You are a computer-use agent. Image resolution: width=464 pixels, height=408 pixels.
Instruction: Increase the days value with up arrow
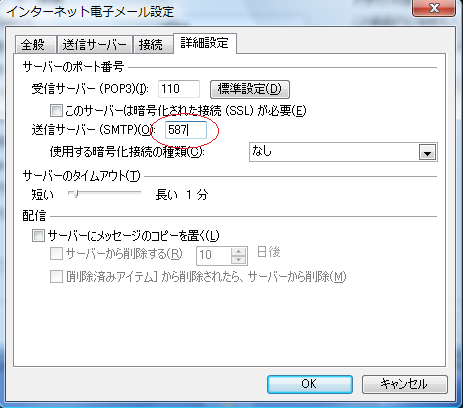(x=239, y=251)
